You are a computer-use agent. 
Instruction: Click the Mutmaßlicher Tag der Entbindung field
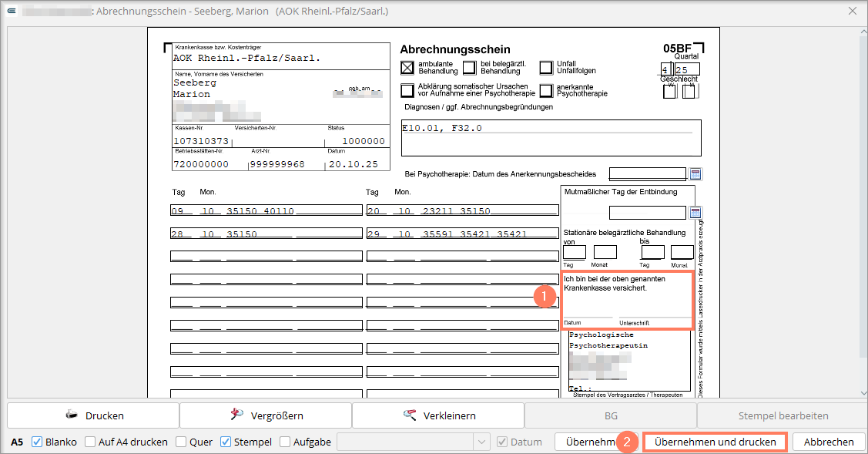[x=647, y=212]
